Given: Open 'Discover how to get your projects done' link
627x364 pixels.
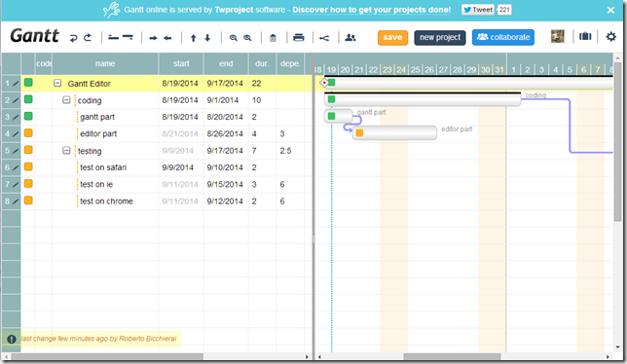Looking at the screenshot, I should (x=372, y=10).
